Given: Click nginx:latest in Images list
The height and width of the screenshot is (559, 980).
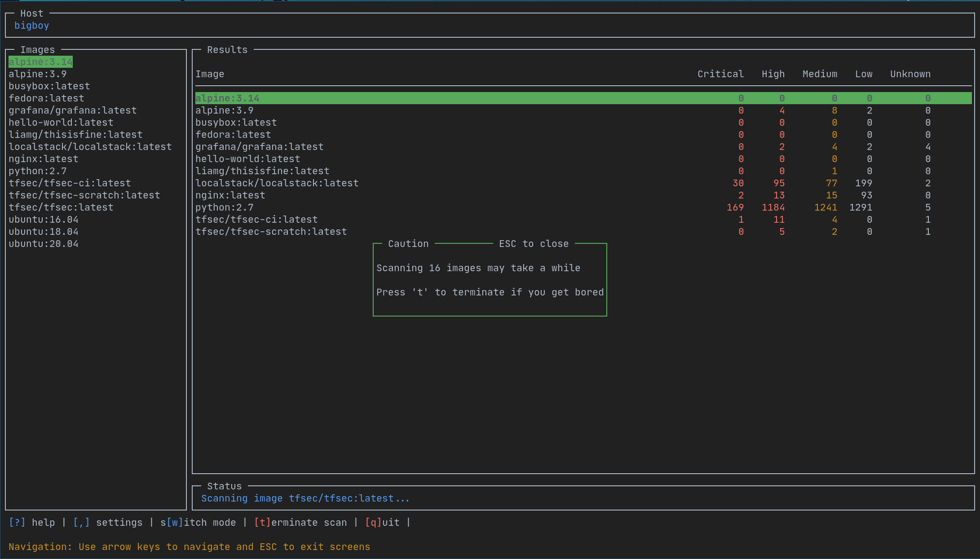Looking at the screenshot, I should (x=44, y=159).
